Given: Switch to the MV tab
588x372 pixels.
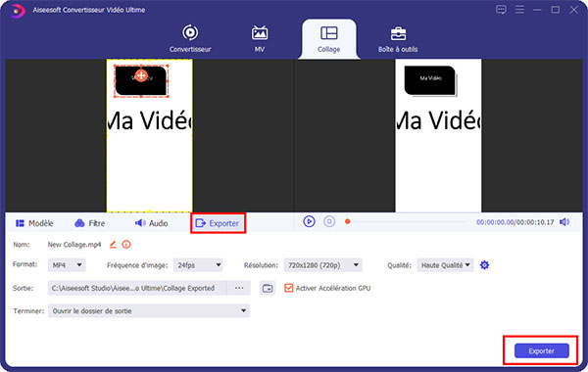Looking at the screenshot, I should [x=260, y=38].
